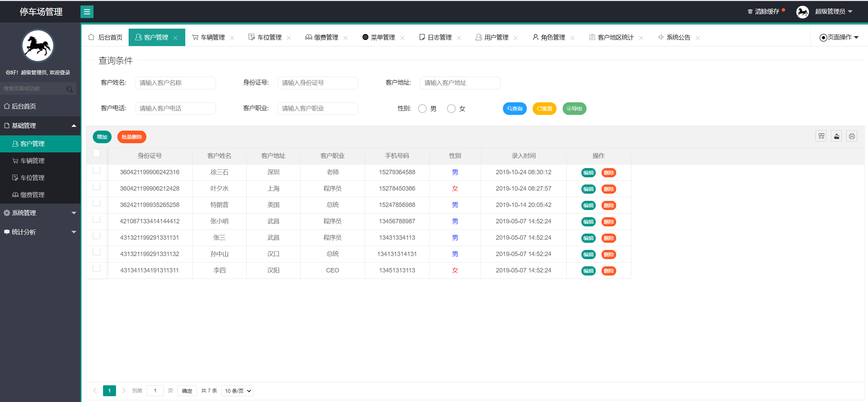The width and height of the screenshot is (868, 402).
Task: Open the 页面操作 dropdown
Action: coord(839,38)
